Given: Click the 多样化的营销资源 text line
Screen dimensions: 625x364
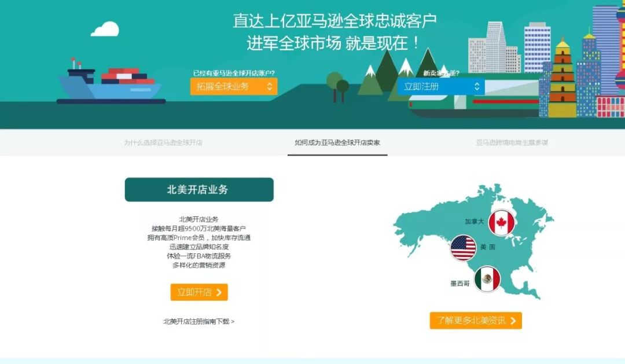Looking at the screenshot, I should pos(198,265).
